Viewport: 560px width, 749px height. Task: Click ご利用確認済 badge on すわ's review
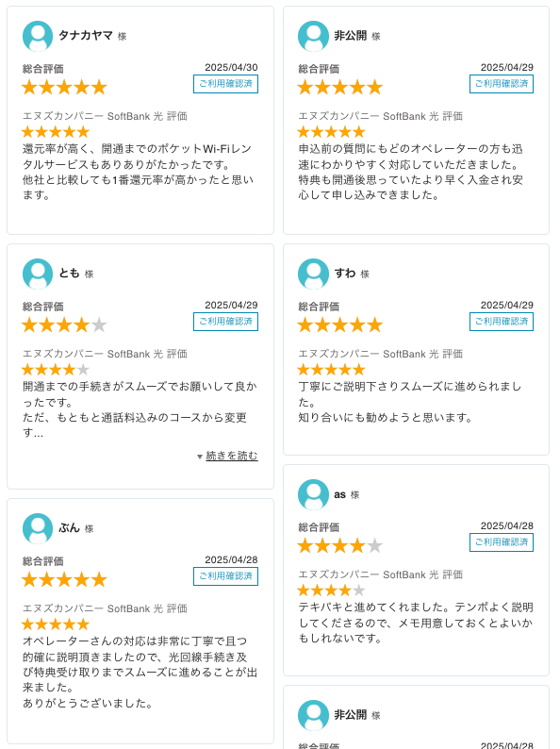pyautogui.click(x=502, y=322)
